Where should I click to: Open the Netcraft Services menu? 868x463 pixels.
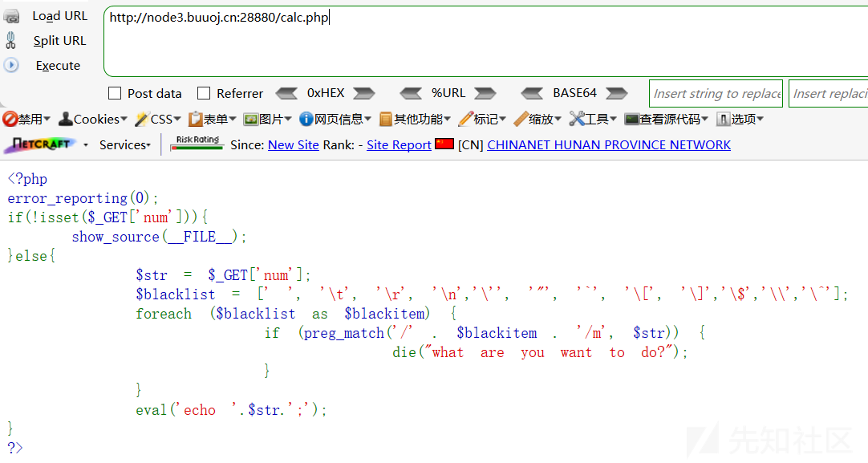124,145
